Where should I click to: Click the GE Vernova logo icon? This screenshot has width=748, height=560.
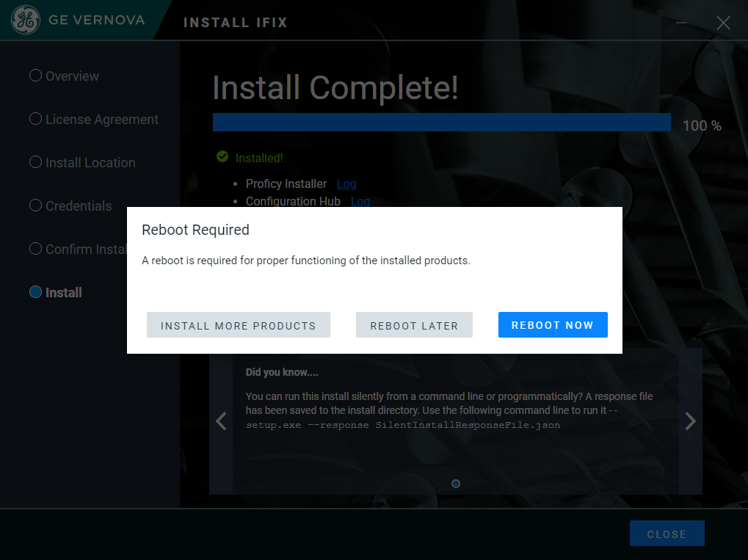25,20
